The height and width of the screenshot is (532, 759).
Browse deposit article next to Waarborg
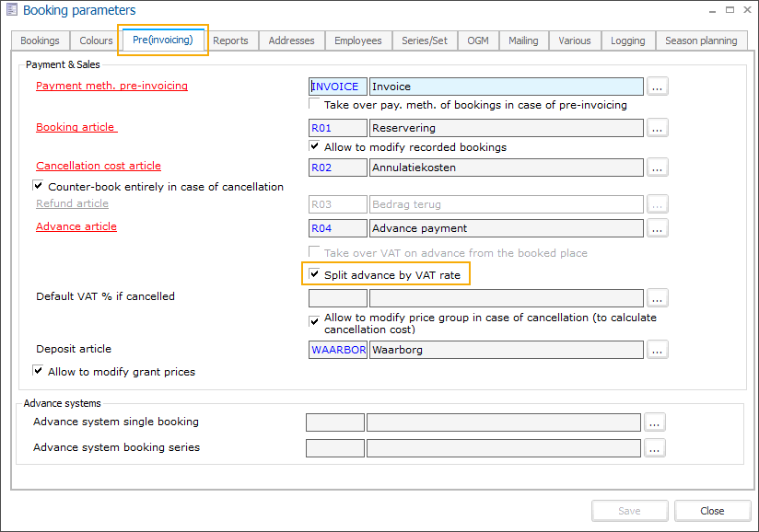pyautogui.click(x=657, y=350)
